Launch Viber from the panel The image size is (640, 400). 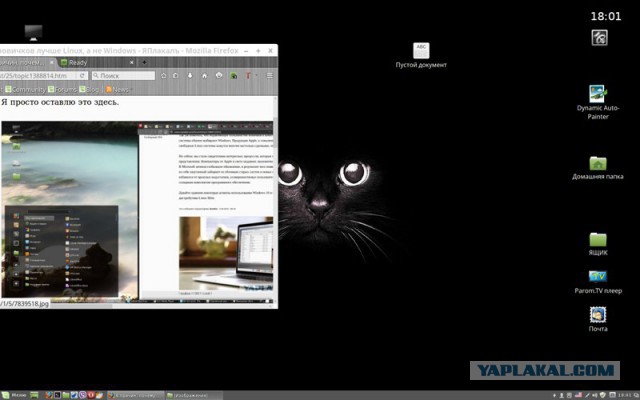pyautogui.click(x=83, y=395)
